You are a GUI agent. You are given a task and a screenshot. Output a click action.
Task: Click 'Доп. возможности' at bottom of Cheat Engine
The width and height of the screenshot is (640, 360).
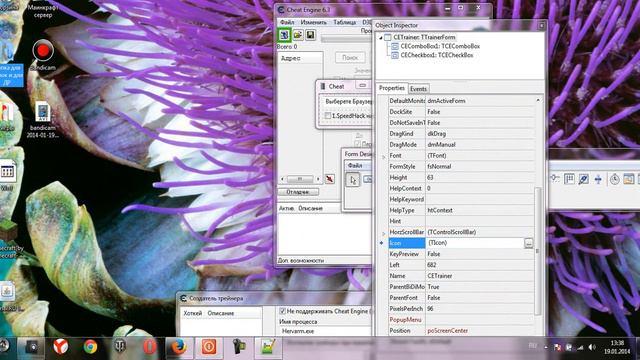coord(301,260)
